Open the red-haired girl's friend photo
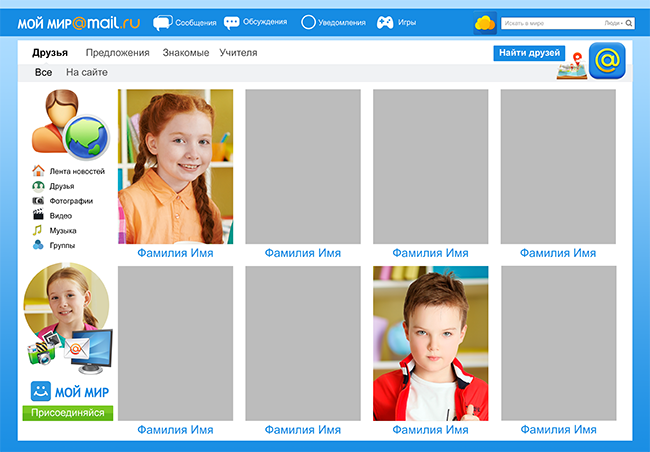This screenshot has height=452, width=650. pos(175,167)
